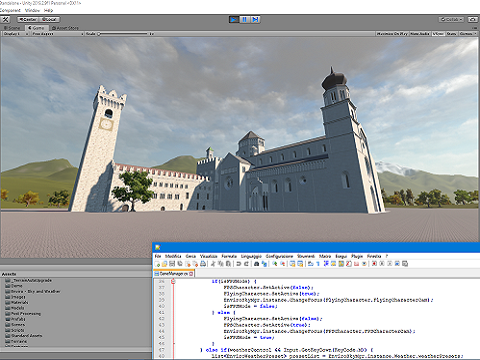480x360 pixels.
Task: Select the Enviro - Sky and Weather folder
Action: click(33, 291)
